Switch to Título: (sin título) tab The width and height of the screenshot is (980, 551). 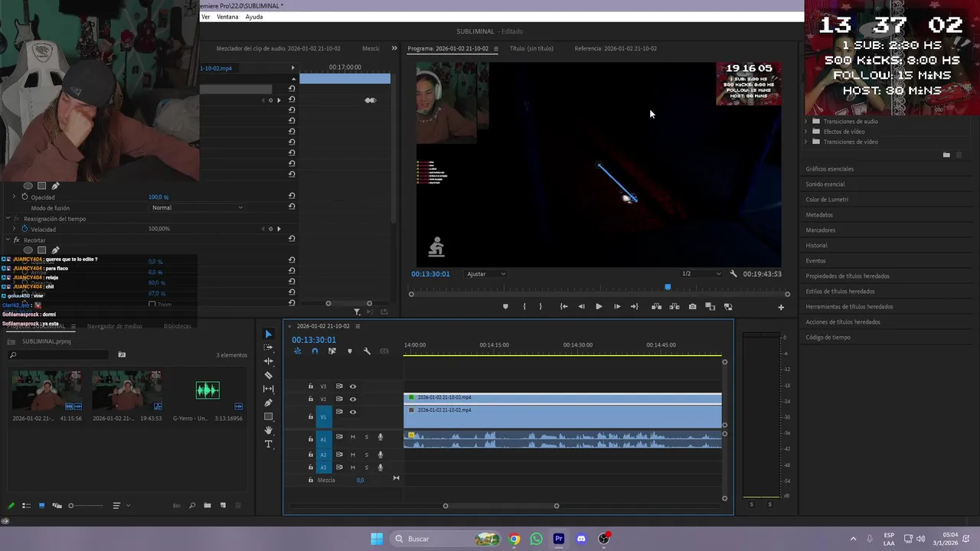click(531, 48)
